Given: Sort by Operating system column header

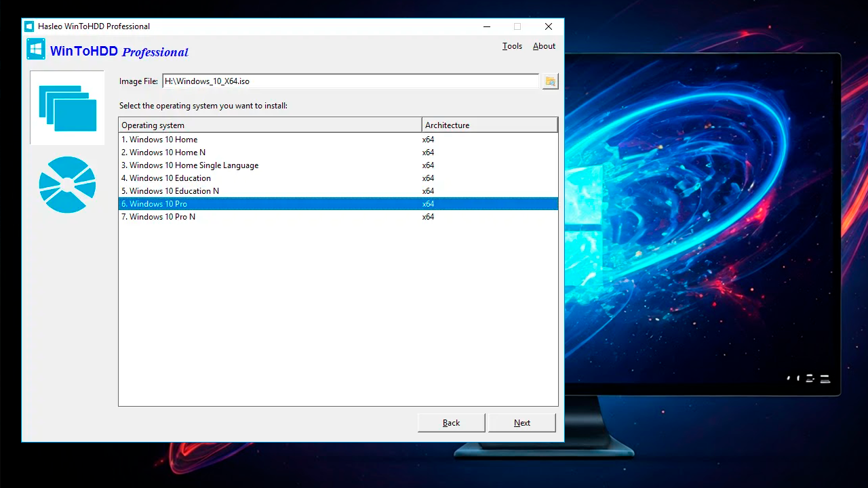Looking at the screenshot, I should pos(270,125).
